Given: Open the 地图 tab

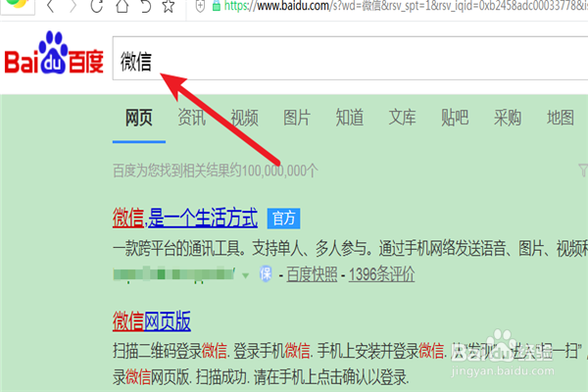Looking at the screenshot, I should point(561,118).
